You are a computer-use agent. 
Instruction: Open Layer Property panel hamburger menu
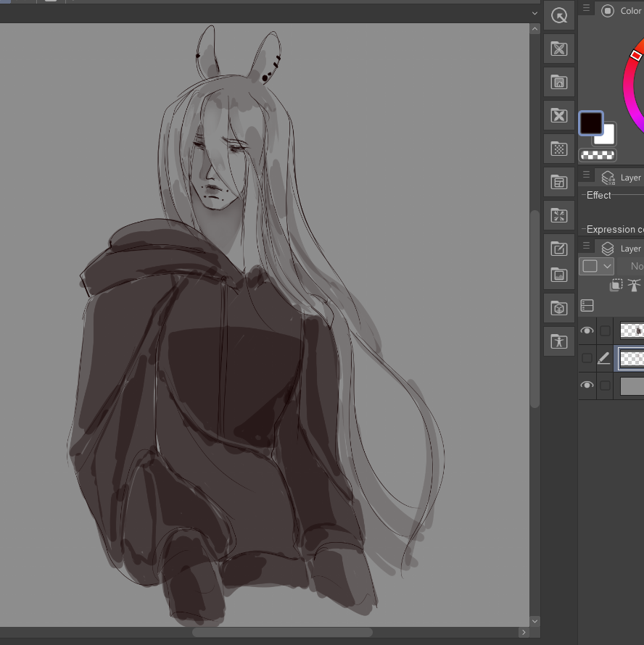(x=587, y=175)
